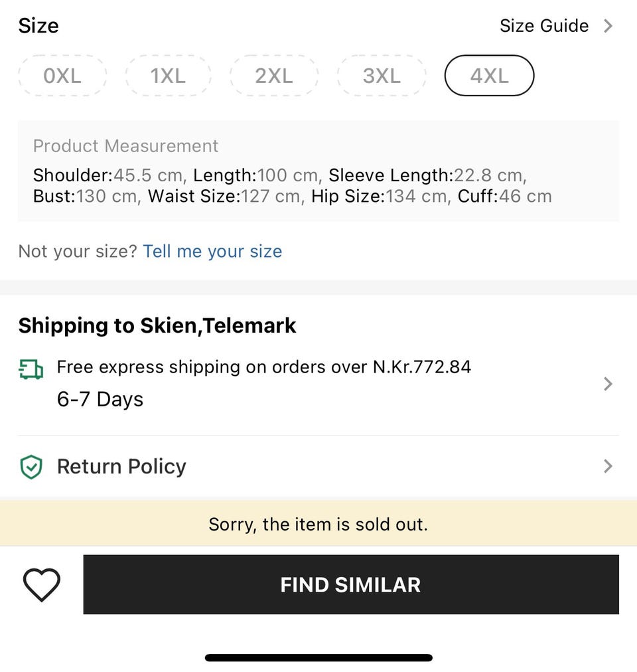Open the Return Policy label

point(121,466)
